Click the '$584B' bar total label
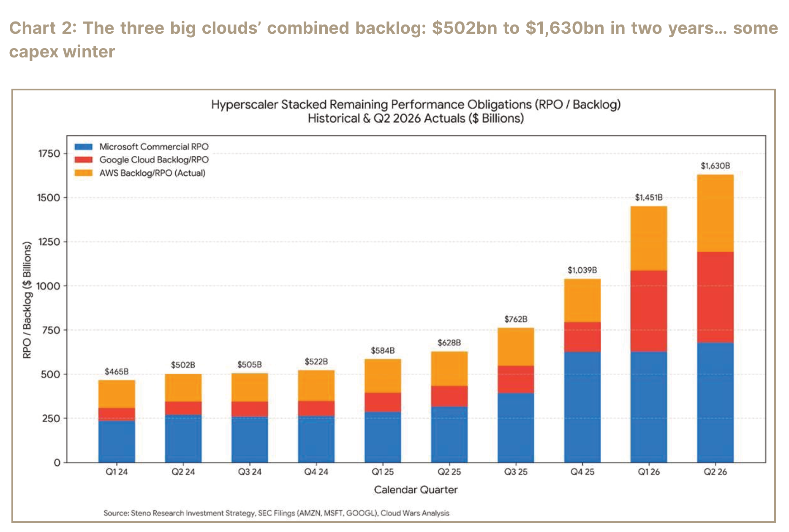This screenshot has width=789, height=532. pos(383,350)
